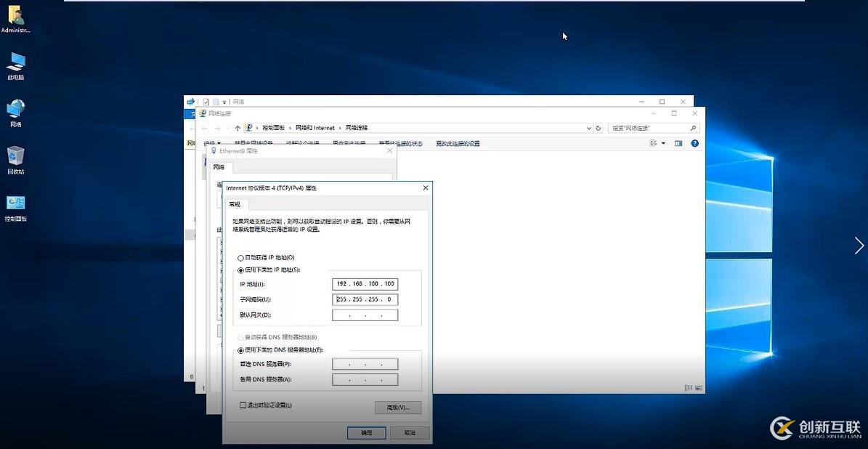
Task: Click the large icons view icon in status bar
Action: coord(699,387)
